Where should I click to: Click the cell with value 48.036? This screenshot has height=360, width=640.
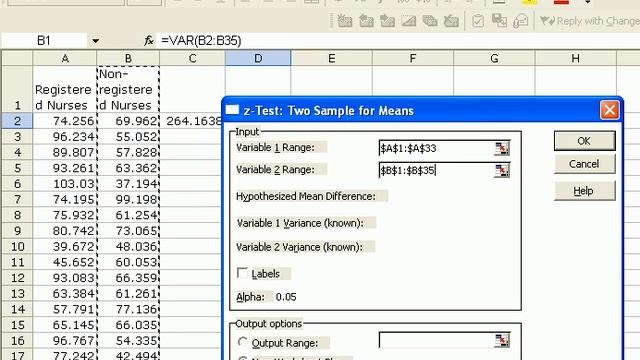pyautogui.click(x=128, y=247)
